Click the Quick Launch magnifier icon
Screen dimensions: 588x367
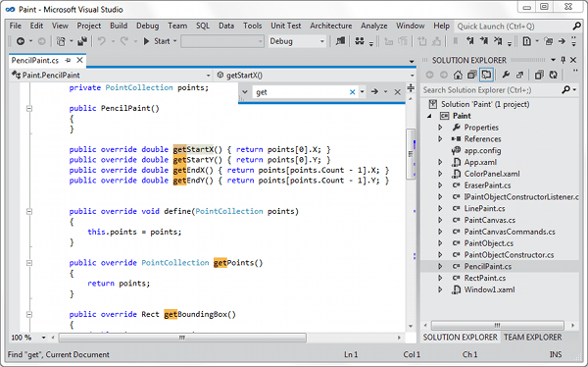coord(577,26)
